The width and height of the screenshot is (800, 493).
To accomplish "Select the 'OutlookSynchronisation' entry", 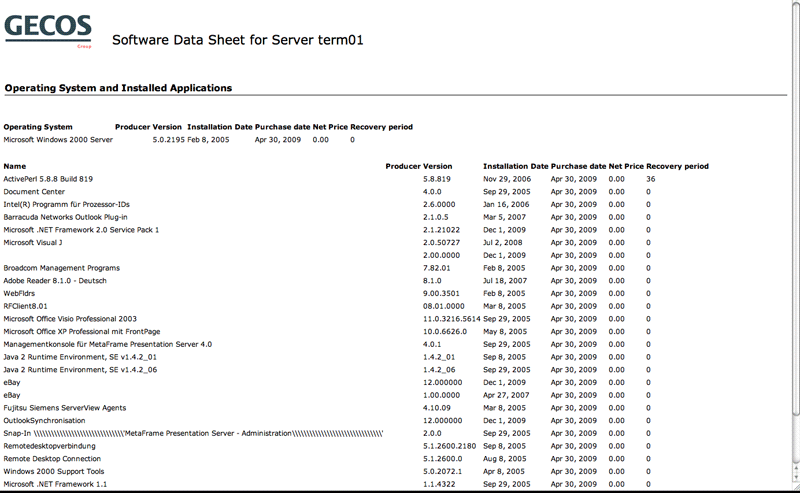I will 44,421.
